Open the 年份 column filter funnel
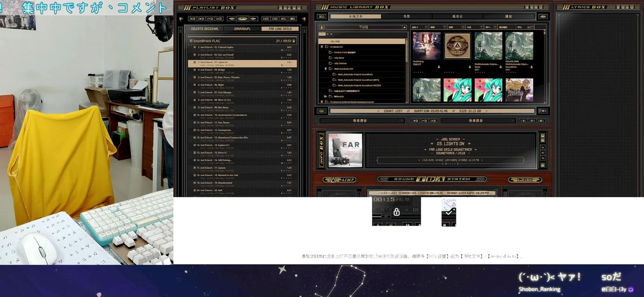644x297 pixels. 482,27
